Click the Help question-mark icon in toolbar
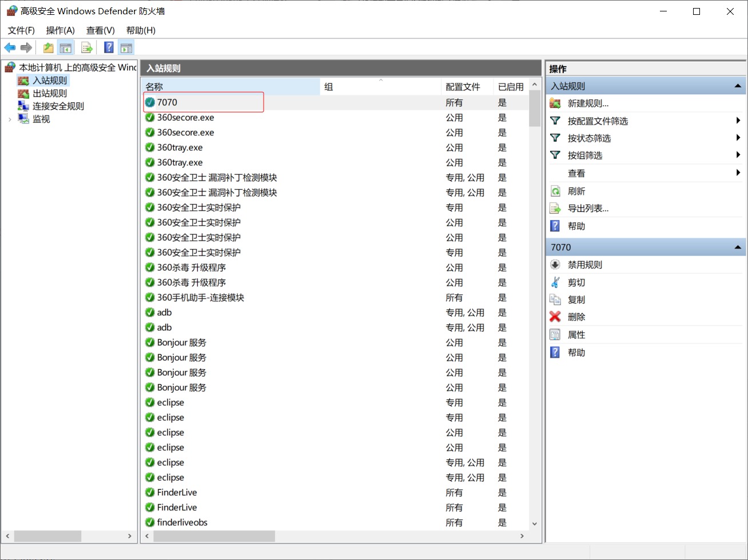The height and width of the screenshot is (560, 748). 109,48
